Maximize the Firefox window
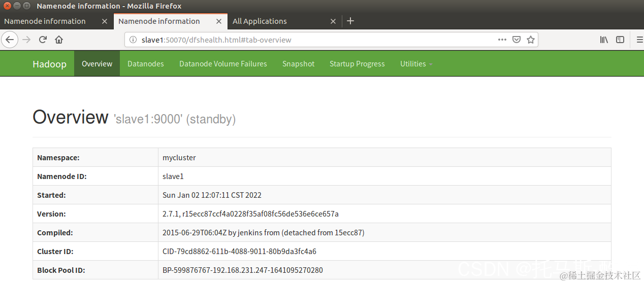The height and width of the screenshot is (284, 644). tap(25, 6)
